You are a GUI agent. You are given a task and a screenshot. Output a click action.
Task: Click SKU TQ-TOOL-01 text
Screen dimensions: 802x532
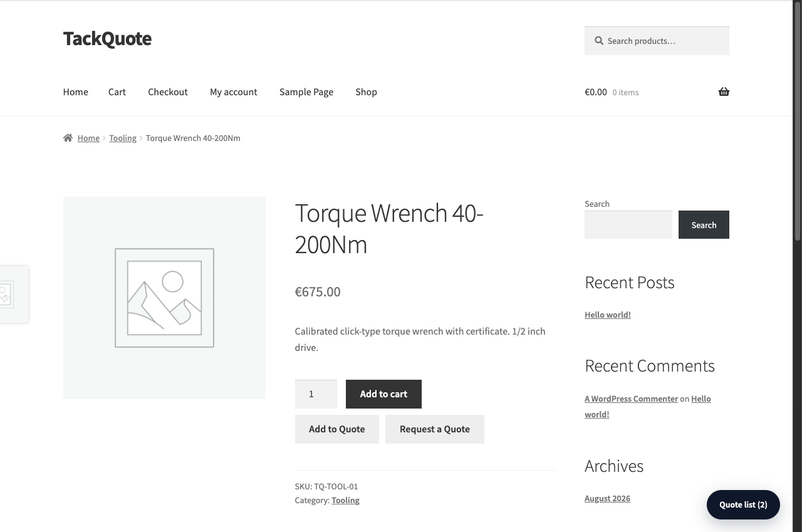pyautogui.click(x=326, y=486)
